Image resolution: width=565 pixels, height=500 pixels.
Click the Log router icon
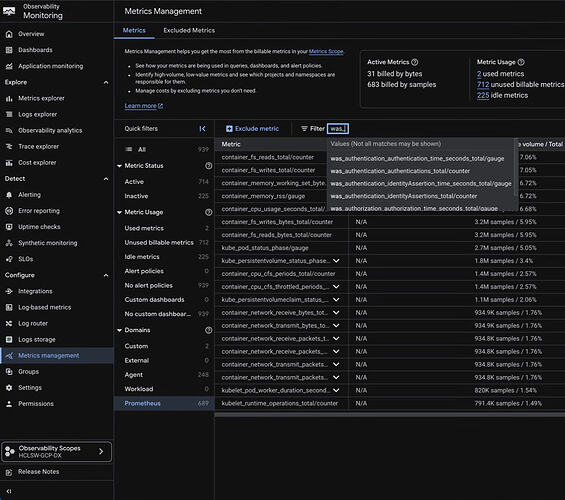[x=9, y=323]
